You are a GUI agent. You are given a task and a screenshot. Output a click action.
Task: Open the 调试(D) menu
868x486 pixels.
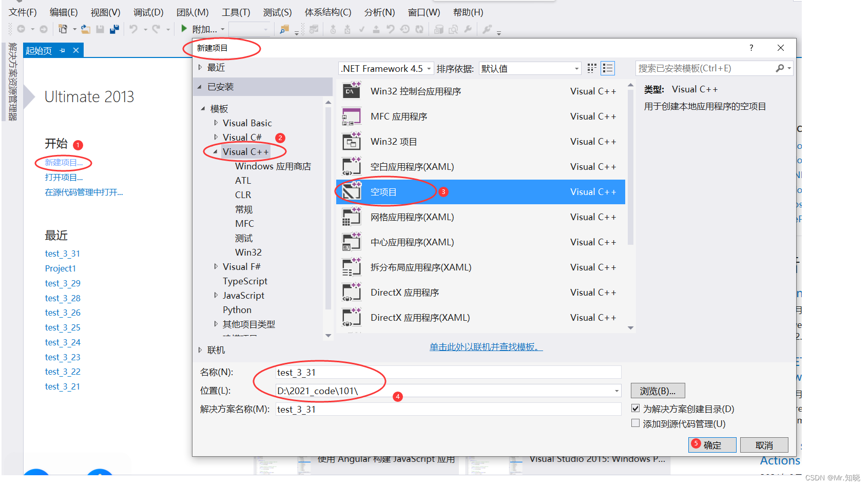pos(148,12)
